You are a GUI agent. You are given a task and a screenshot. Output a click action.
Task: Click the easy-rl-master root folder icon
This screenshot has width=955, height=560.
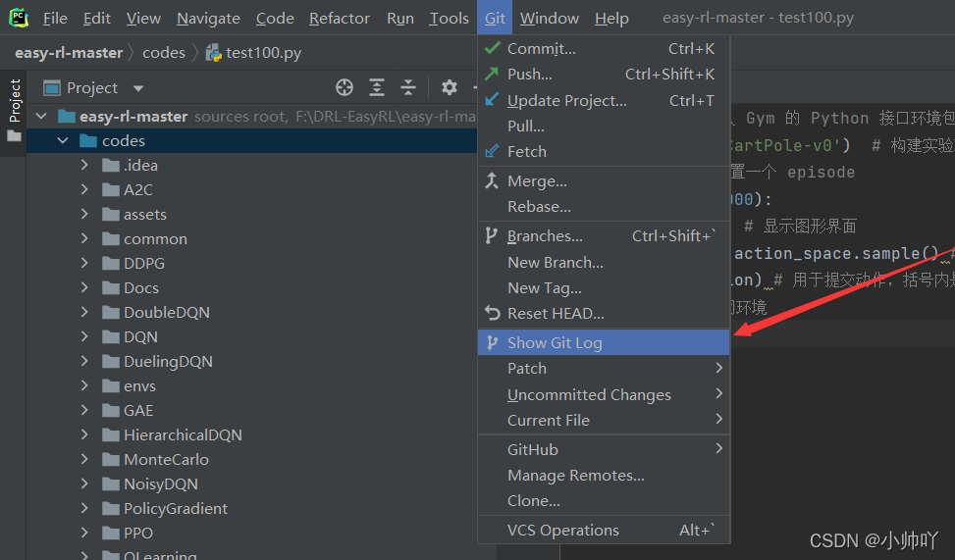coord(66,117)
